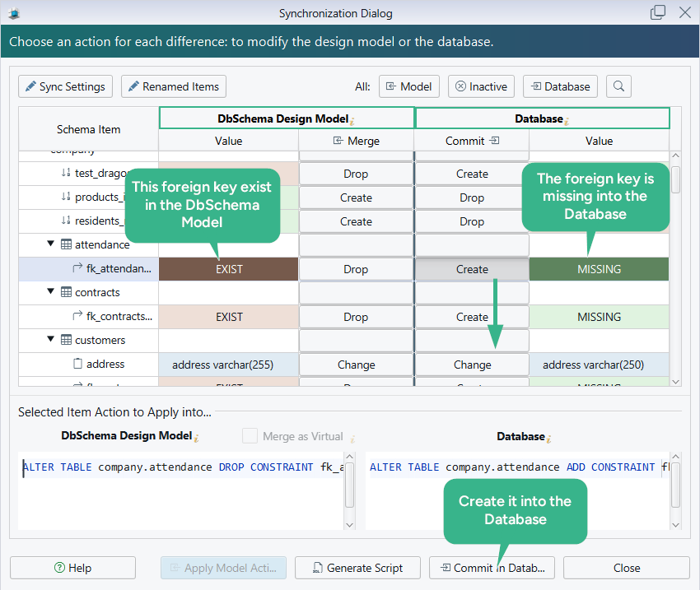Screen dimensions: 700x590
Task: Open Help
Action: 72,568
